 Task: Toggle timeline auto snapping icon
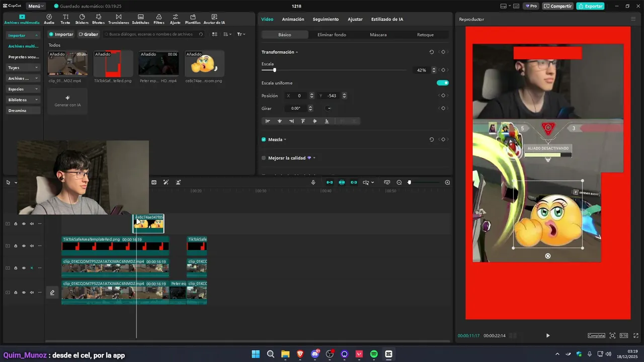[x=342, y=183]
